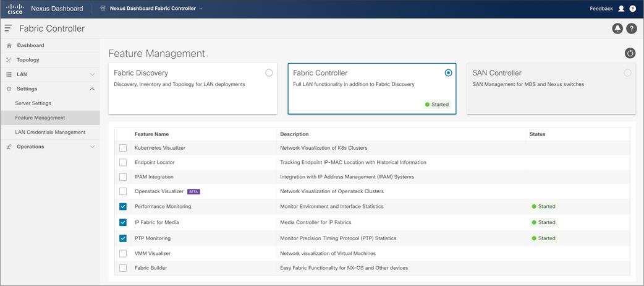This screenshot has width=644, height=286.
Task: Open the Fabric Controller help icon
Action: [x=631, y=28]
